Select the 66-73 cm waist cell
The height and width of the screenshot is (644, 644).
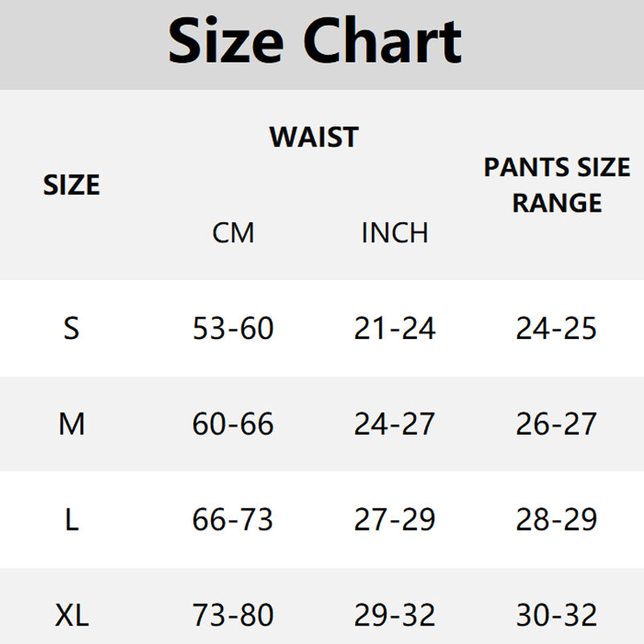click(233, 520)
